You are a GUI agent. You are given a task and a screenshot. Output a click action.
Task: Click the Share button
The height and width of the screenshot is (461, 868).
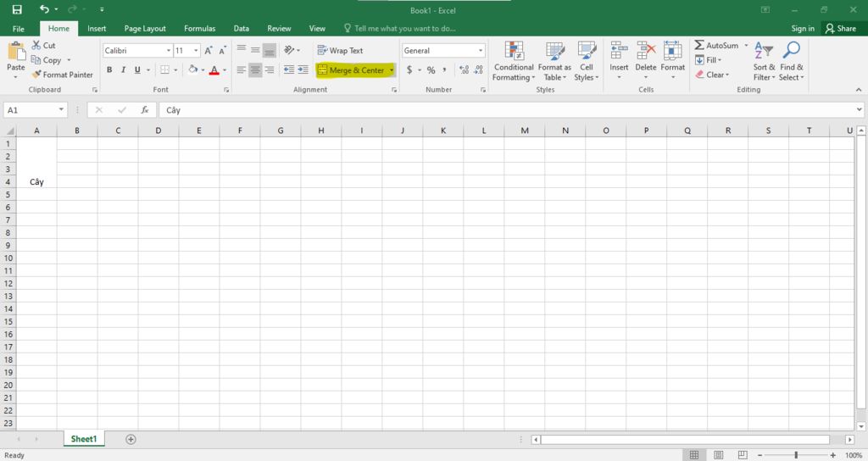(840, 28)
